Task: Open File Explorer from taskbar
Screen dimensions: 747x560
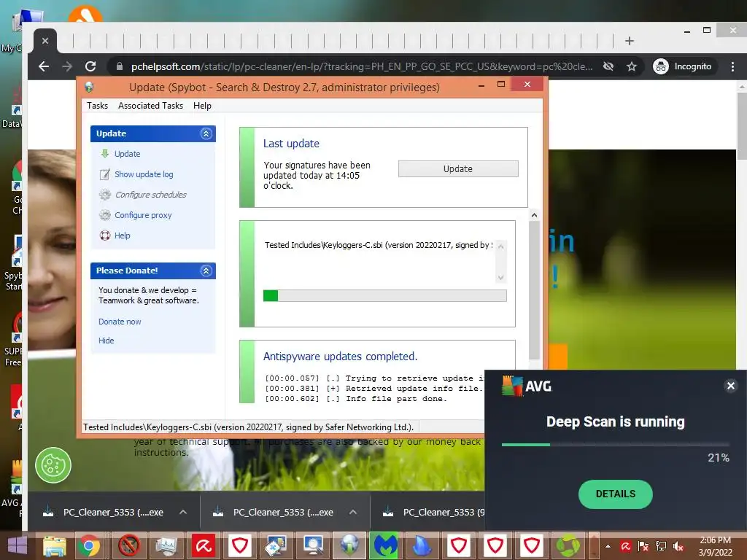Action: click(x=54, y=545)
